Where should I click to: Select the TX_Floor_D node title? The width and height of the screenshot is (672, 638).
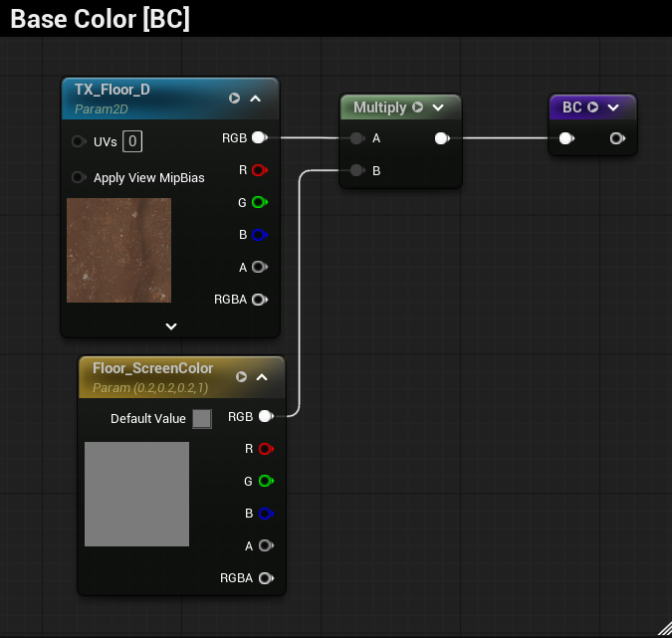pos(112,90)
